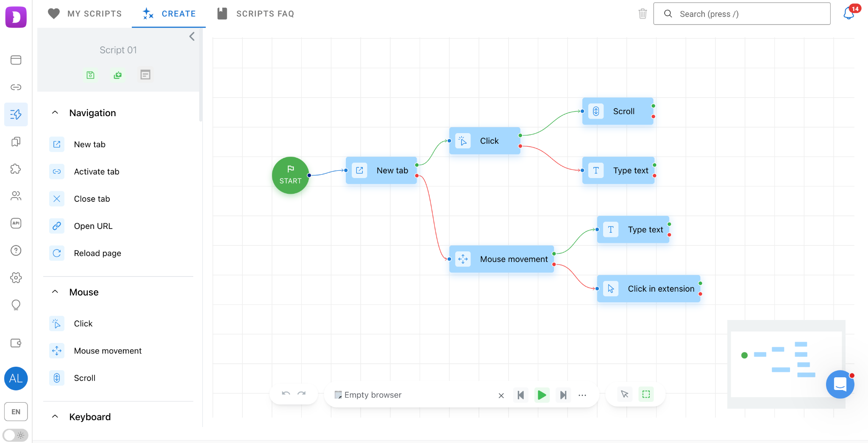Run the script with green play button
This screenshot has width=868, height=443.
pyautogui.click(x=542, y=395)
